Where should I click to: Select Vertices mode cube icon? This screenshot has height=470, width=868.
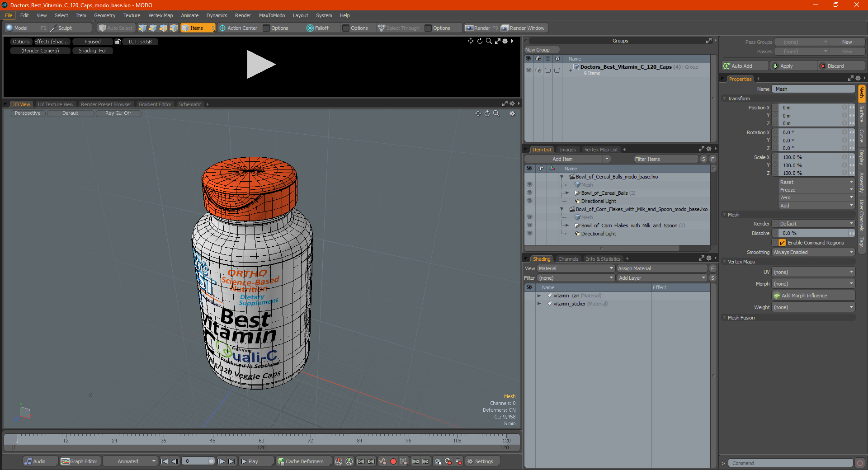click(142, 28)
